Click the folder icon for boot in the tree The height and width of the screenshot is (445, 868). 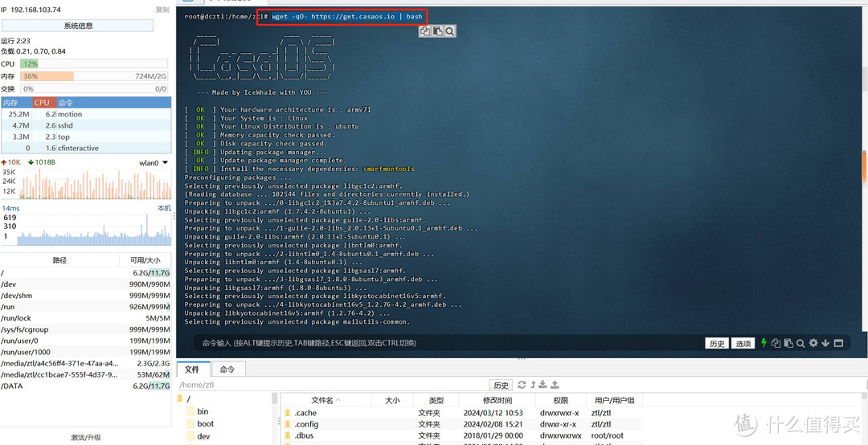pyautogui.click(x=190, y=424)
